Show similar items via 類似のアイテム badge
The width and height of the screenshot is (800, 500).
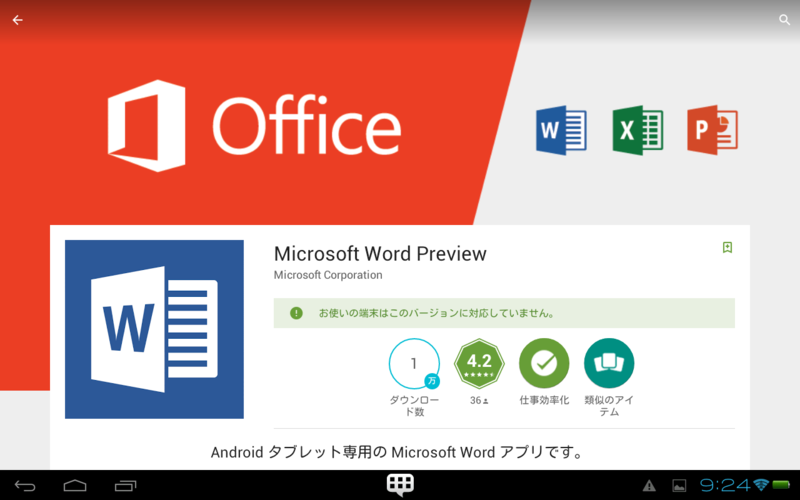coord(609,364)
